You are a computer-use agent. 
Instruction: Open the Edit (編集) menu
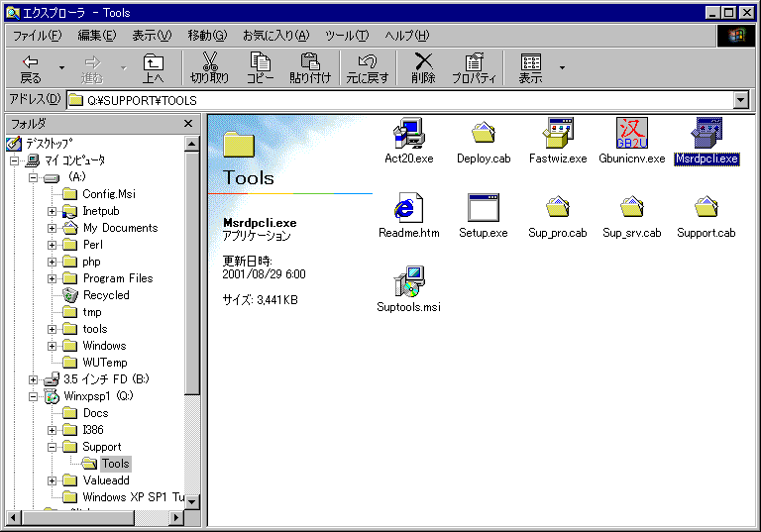97,36
